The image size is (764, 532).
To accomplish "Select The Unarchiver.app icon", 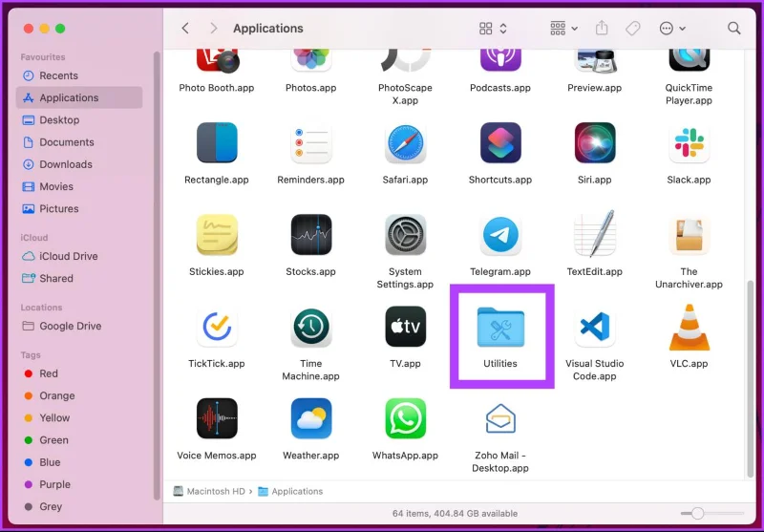I will tap(689, 235).
